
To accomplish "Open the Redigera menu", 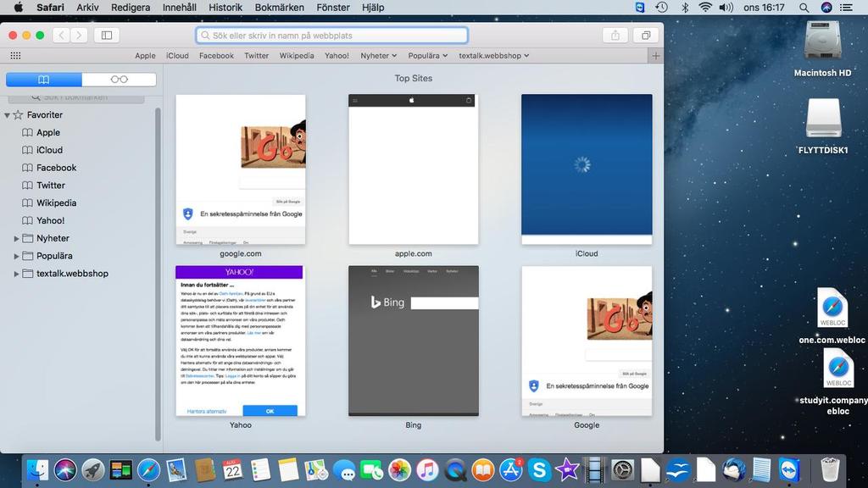I will (131, 7).
